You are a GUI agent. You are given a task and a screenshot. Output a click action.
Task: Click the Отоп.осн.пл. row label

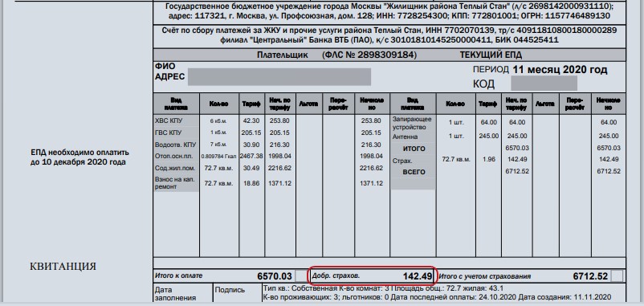tap(173, 156)
